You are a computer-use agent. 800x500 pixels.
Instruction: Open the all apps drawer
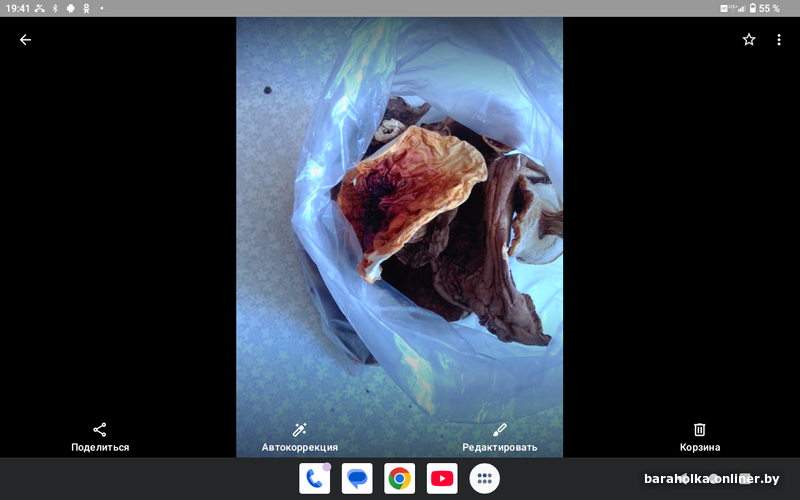[484, 479]
